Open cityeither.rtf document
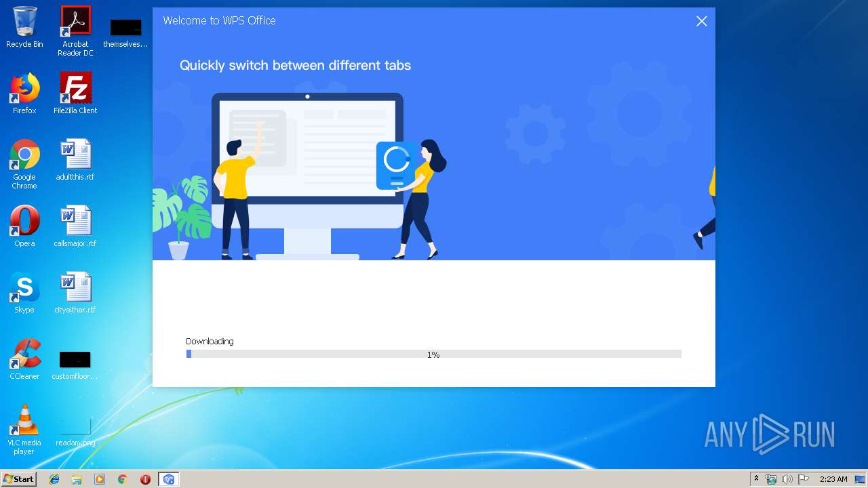 (x=75, y=293)
